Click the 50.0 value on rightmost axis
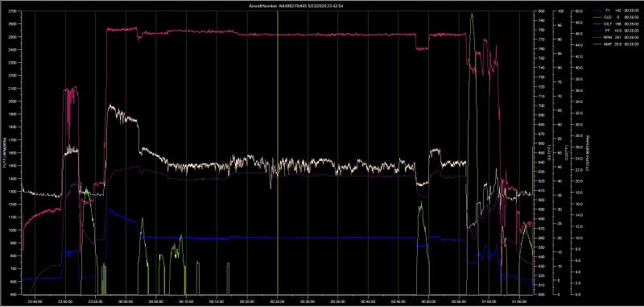644x307 pixels. pyautogui.click(x=577, y=11)
